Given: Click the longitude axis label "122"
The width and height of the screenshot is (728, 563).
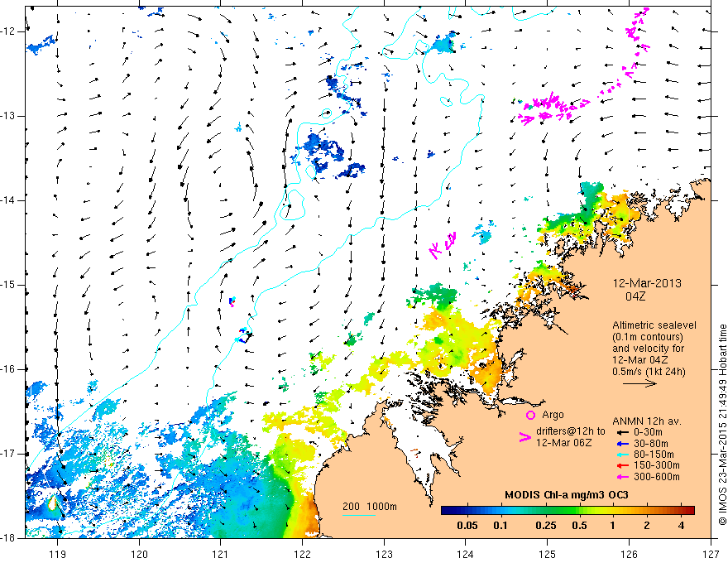Looking at the screenshot, I should click(302, 554).
